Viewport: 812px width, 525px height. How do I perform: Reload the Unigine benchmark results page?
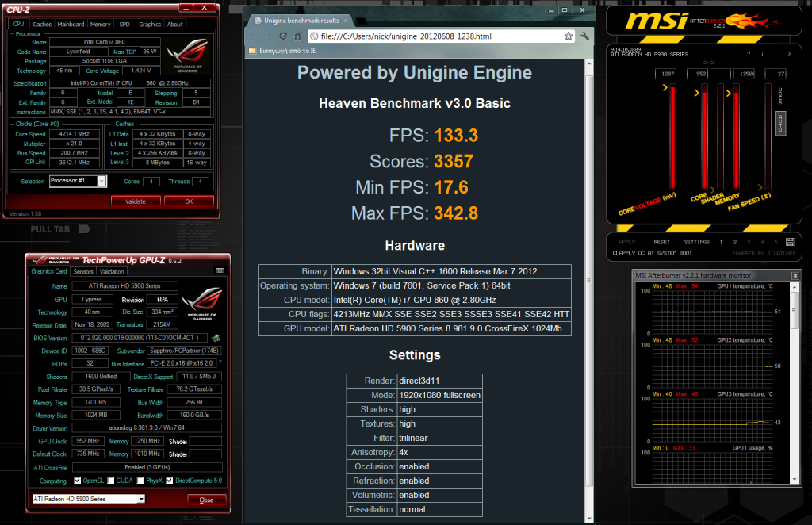(x=283, y=36)
